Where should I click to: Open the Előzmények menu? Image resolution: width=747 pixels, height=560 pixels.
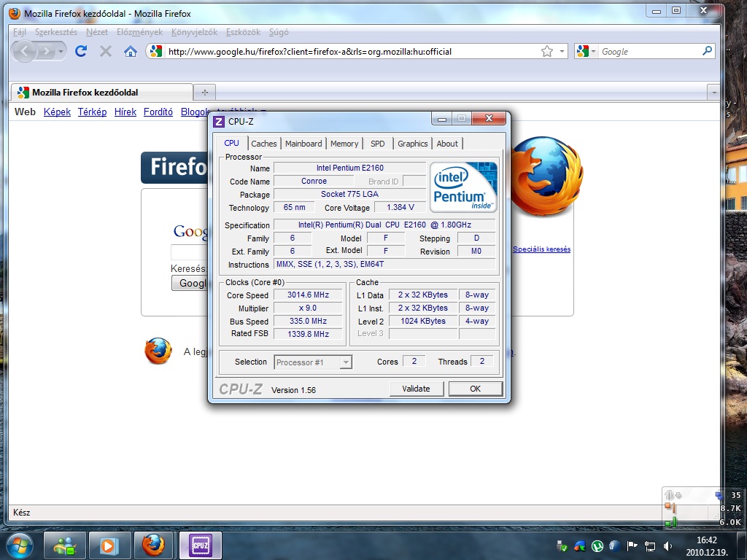tap(139, 32)
